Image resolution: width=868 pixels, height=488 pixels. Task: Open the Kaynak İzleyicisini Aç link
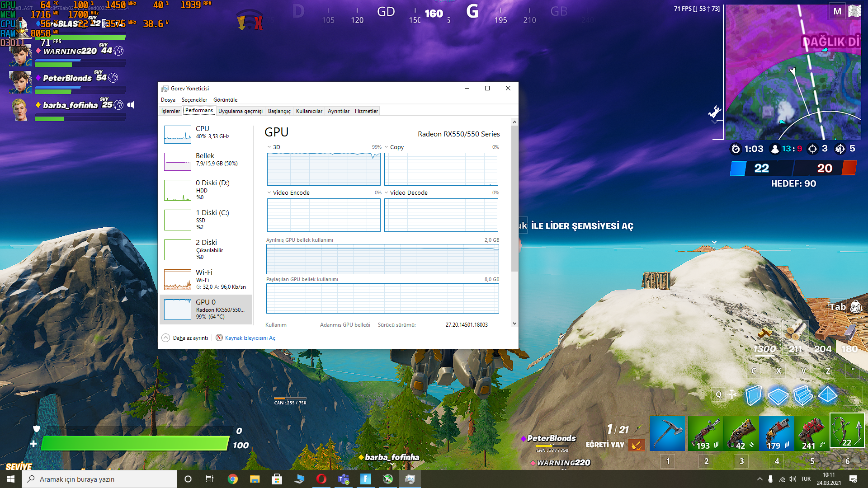point(250,338)
